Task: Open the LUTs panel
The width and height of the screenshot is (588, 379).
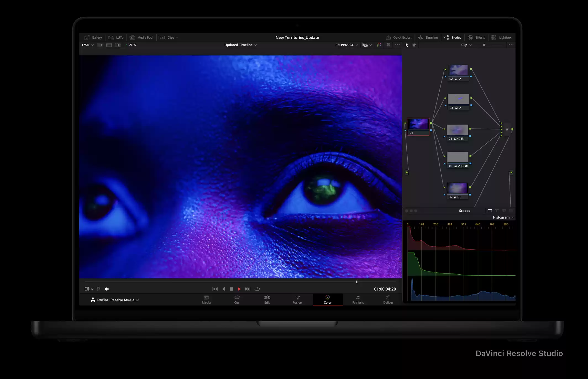Action: 116,38
